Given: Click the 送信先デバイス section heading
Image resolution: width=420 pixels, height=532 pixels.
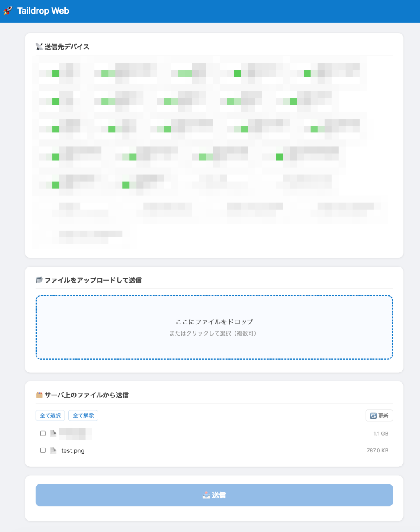Looking at the screenshot, I should (67, 47).
